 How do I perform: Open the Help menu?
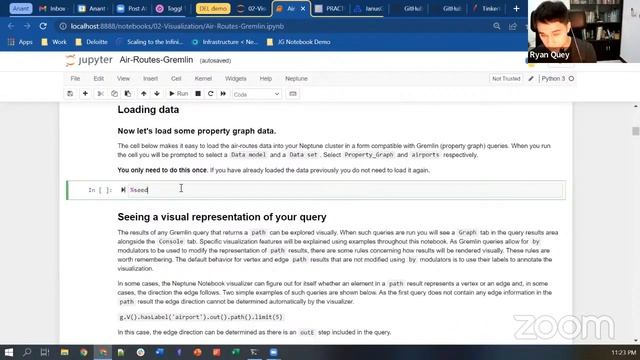pos(266,78)
